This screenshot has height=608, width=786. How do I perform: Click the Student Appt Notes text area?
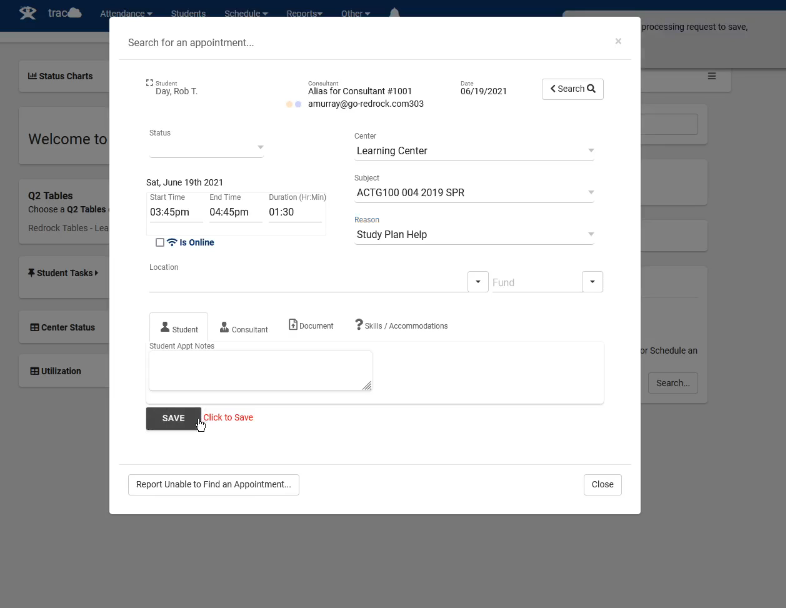260,370
